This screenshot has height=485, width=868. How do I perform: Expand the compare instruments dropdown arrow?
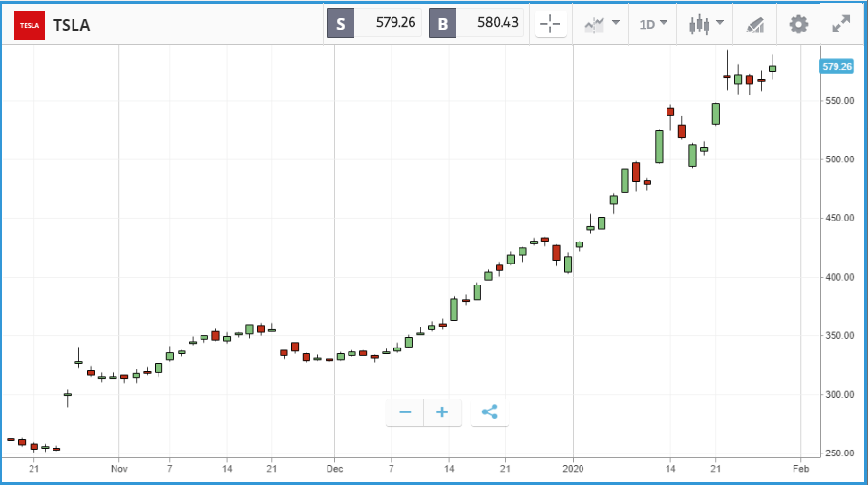(616, 23)
